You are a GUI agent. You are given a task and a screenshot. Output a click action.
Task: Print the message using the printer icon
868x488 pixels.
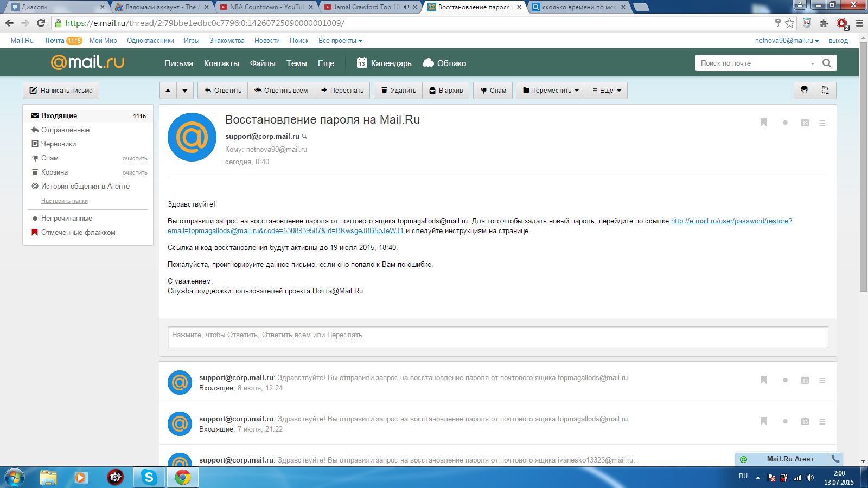805,91
